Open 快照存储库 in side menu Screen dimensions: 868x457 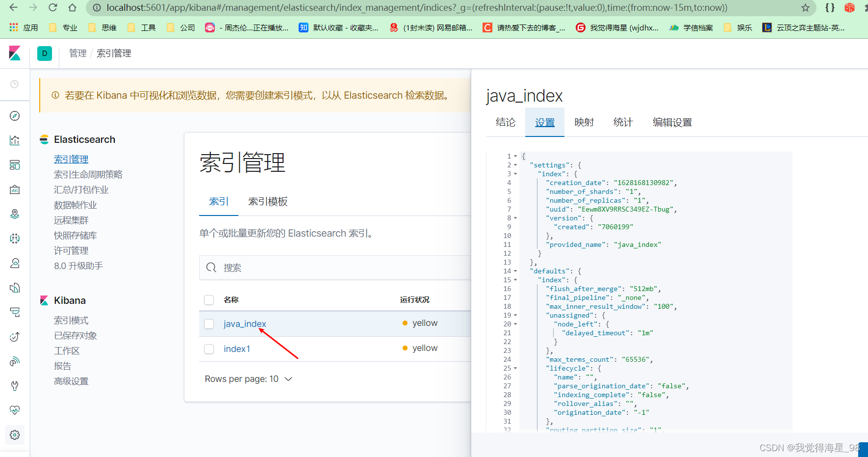[x=76, y=235]
